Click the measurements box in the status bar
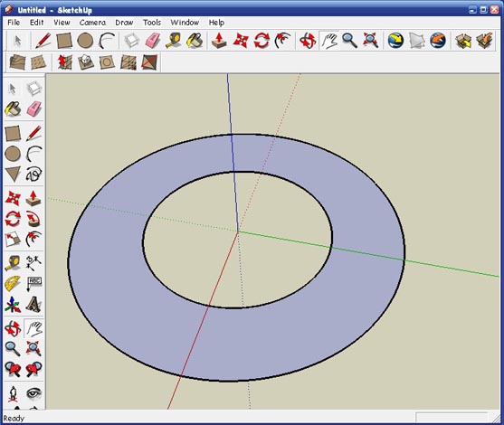Viewport: 504px width, 425px height. 452,418
